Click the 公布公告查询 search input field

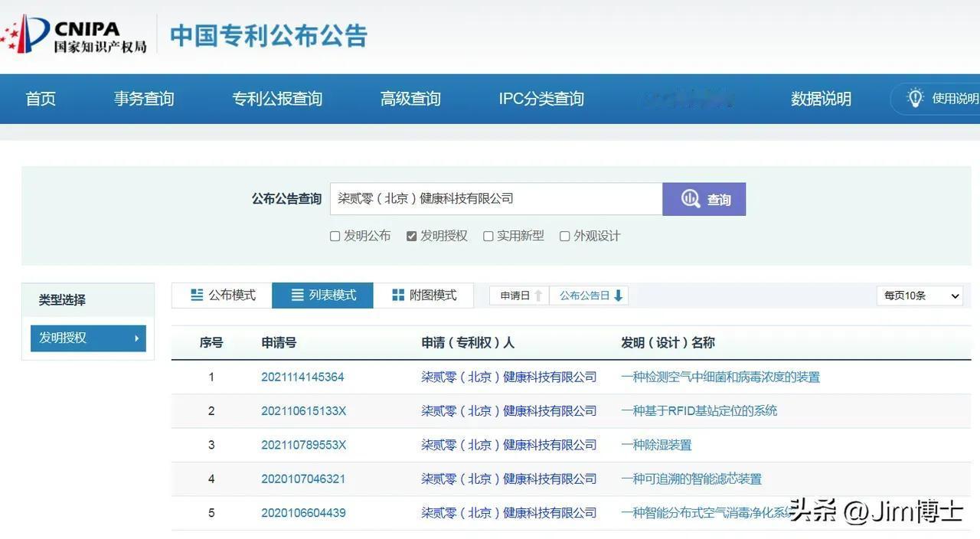point(496,199)
